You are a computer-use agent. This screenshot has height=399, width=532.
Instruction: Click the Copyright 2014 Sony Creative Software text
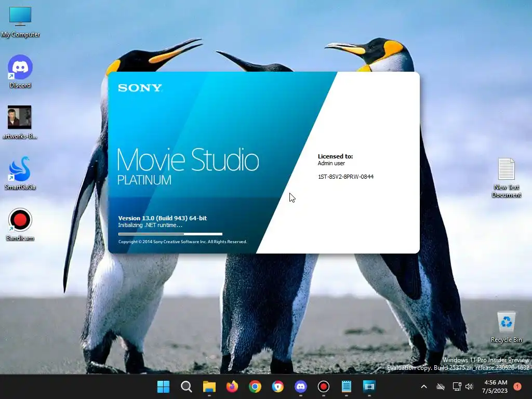(182, 242)
